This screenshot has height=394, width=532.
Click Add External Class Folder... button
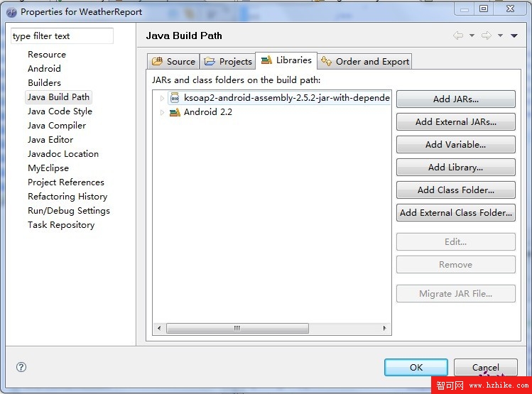point(456,212)
